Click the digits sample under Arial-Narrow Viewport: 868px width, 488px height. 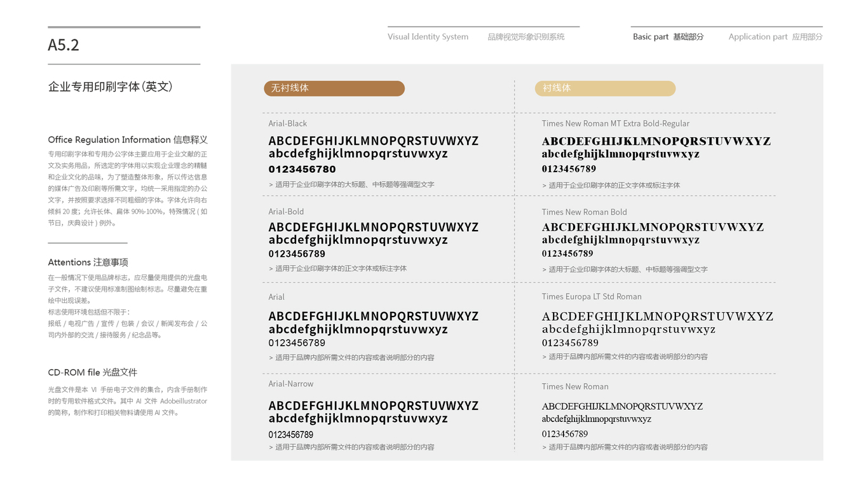click(290, 435)
